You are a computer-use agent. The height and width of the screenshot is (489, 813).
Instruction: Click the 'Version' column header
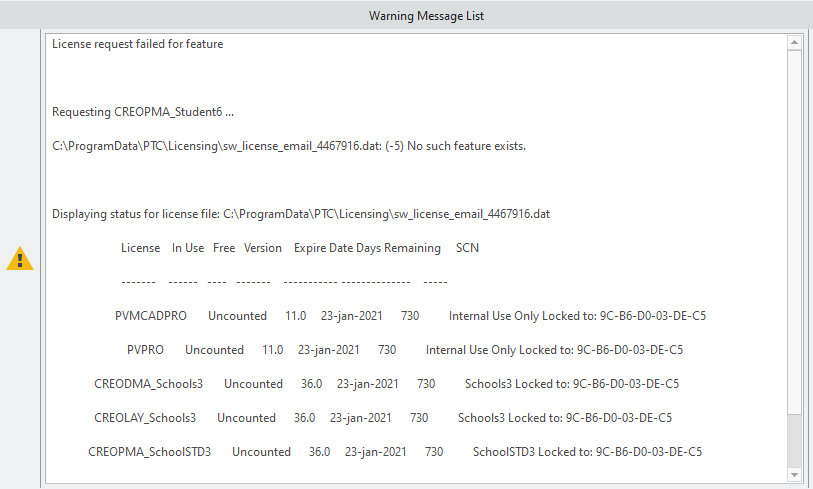[x=263, y=248]
